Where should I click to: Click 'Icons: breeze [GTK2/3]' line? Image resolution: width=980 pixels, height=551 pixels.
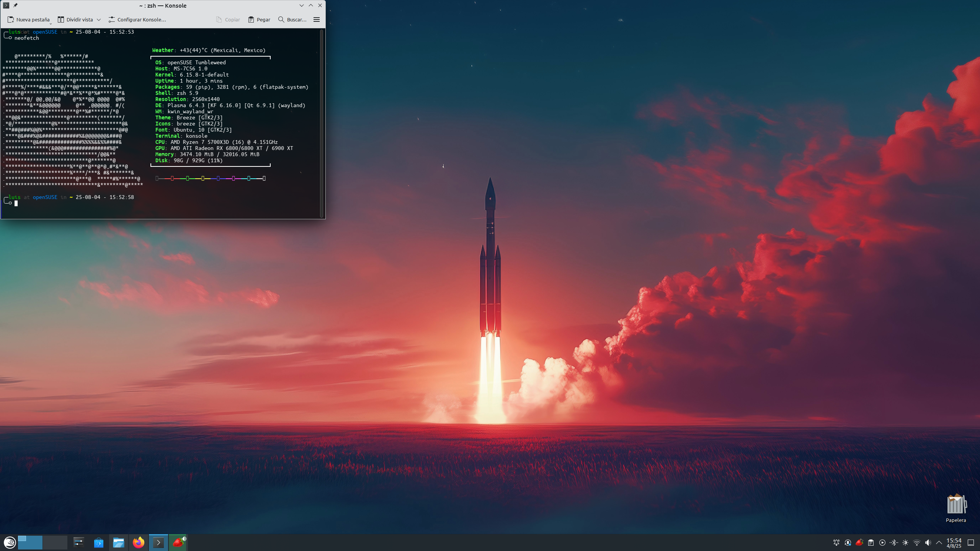point(189,124)
